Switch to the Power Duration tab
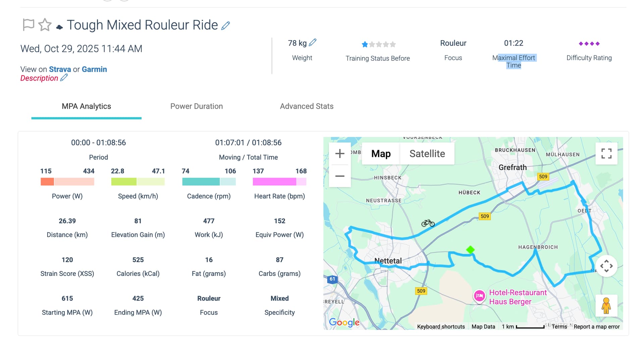This screenshot has height=339, width=644. point(197,106)
